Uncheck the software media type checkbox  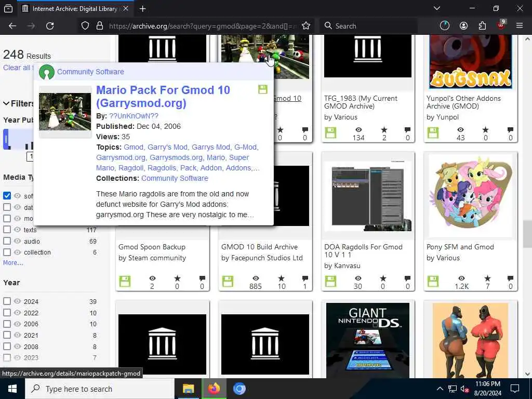[7, 196]
